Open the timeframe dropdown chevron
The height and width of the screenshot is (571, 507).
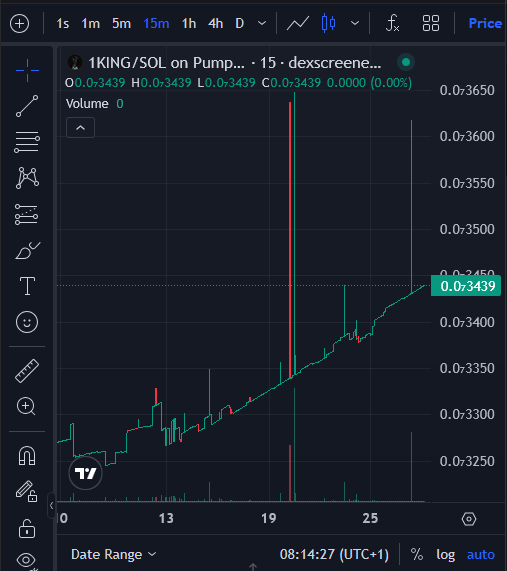[262, 24]
